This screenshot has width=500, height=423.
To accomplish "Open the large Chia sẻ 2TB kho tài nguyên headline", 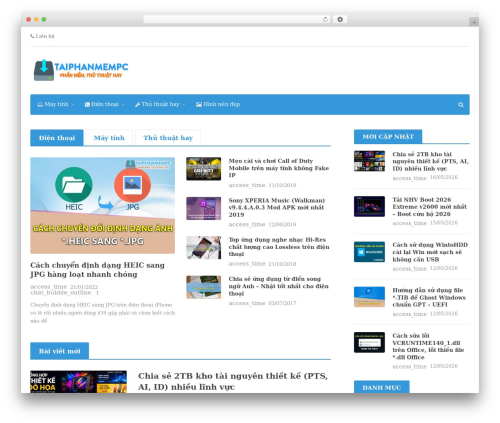I will [233, 381].
